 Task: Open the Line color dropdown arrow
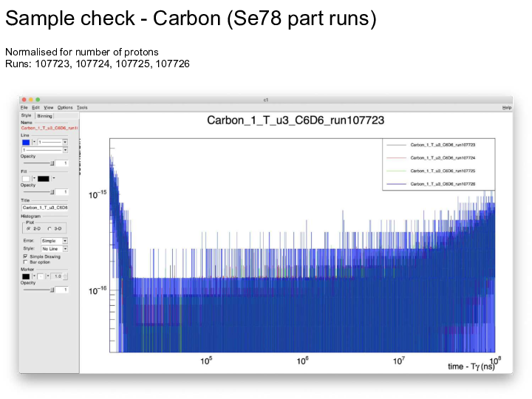click(x=34, y=142)
